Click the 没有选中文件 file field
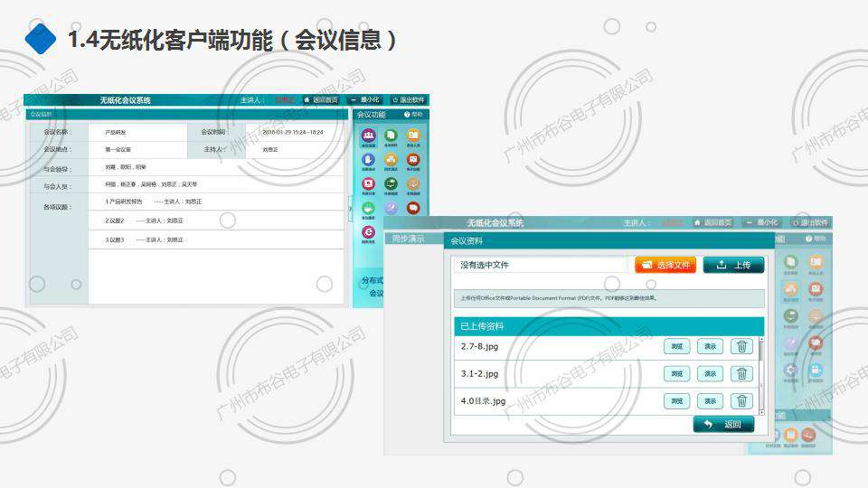Image resolution: width=868 pixels, height=488 pixels. pyautogui.click(x=540, y=265)
